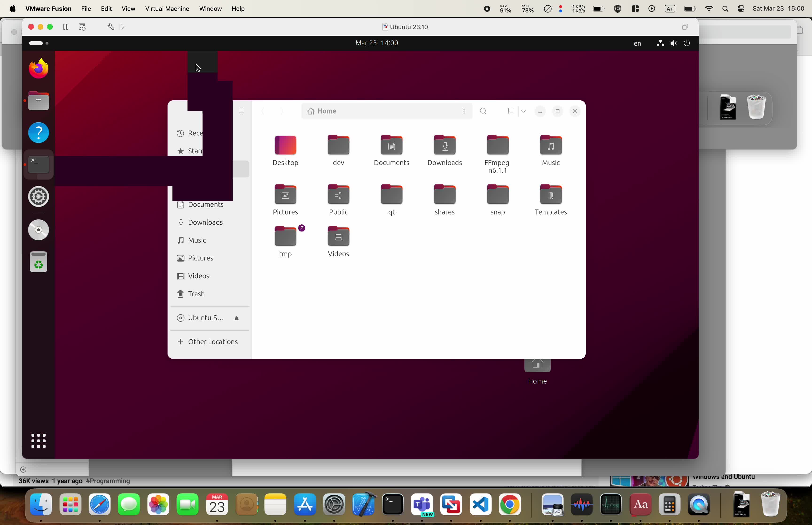Click the Show Applications grid in the dock
The height and width of the screenshot is (525, 812).
tap(39, 440)
